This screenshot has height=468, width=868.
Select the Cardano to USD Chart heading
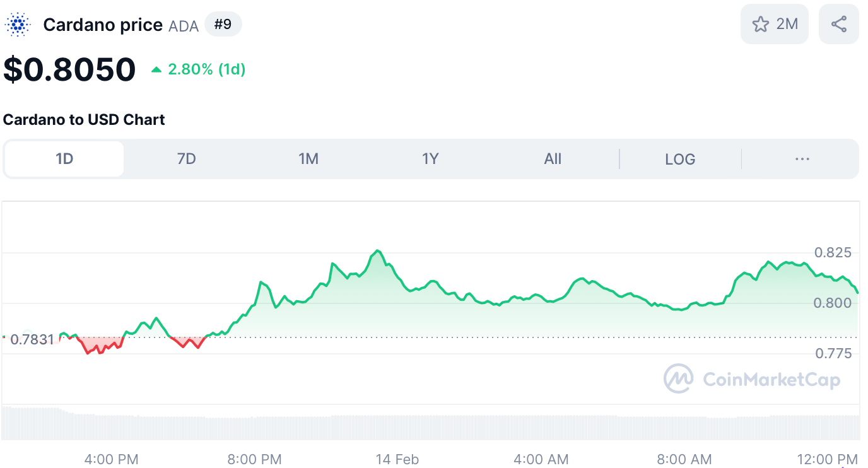(83, 119)
